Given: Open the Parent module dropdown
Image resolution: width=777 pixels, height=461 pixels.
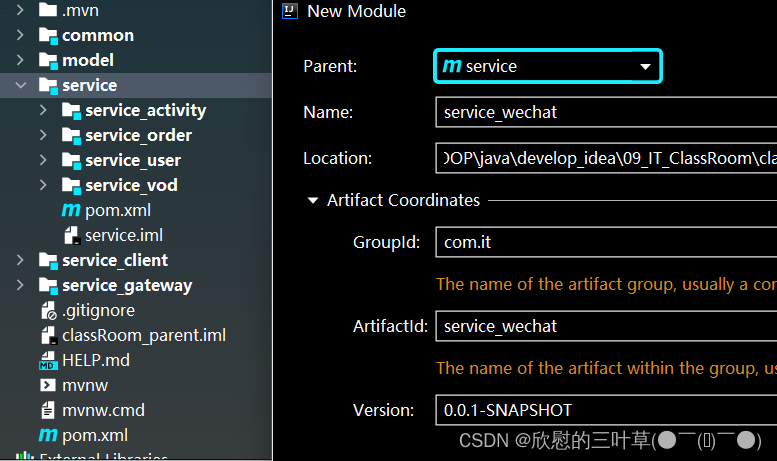Looking at the screenshot, I should (645, 66).
